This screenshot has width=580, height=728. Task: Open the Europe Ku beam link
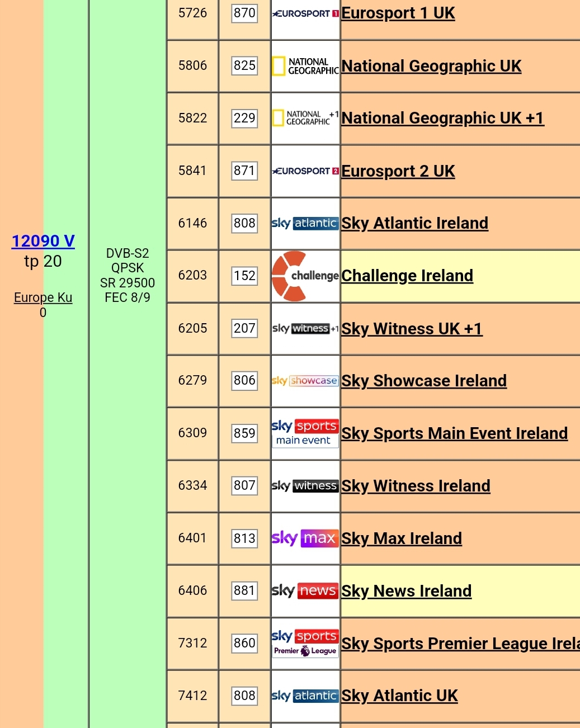point(43,297)
